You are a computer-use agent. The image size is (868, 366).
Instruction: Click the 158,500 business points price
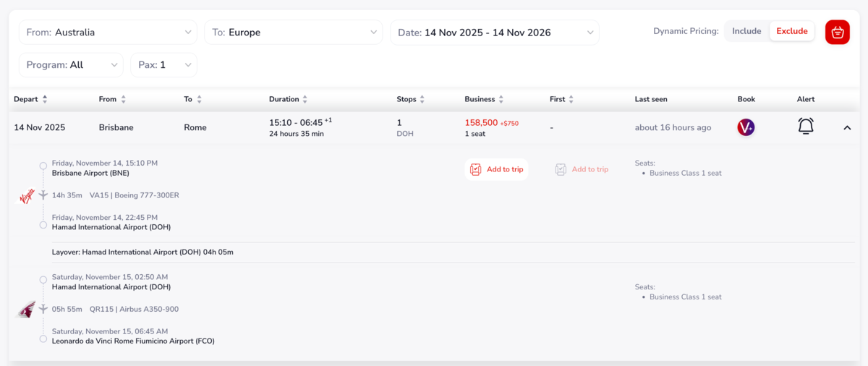tap(481, 122)
